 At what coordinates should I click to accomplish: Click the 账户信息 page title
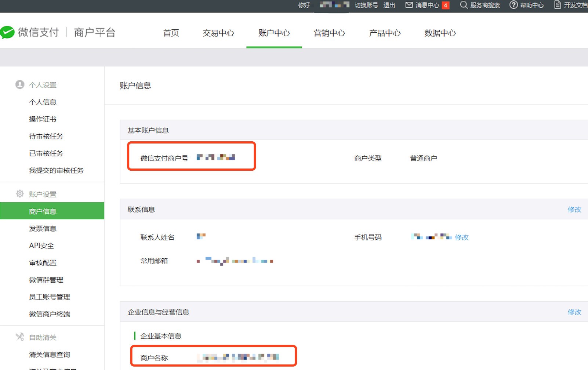tap(135, 86)
